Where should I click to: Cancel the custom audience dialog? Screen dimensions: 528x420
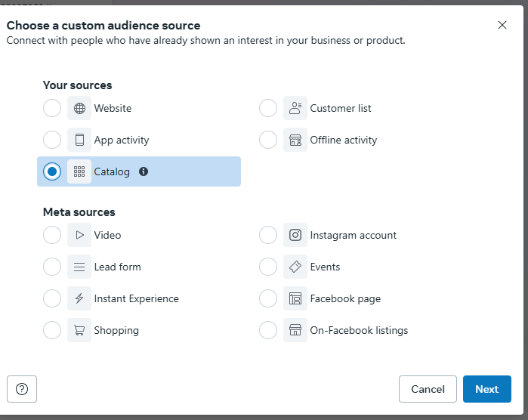(x=428, y=389)
